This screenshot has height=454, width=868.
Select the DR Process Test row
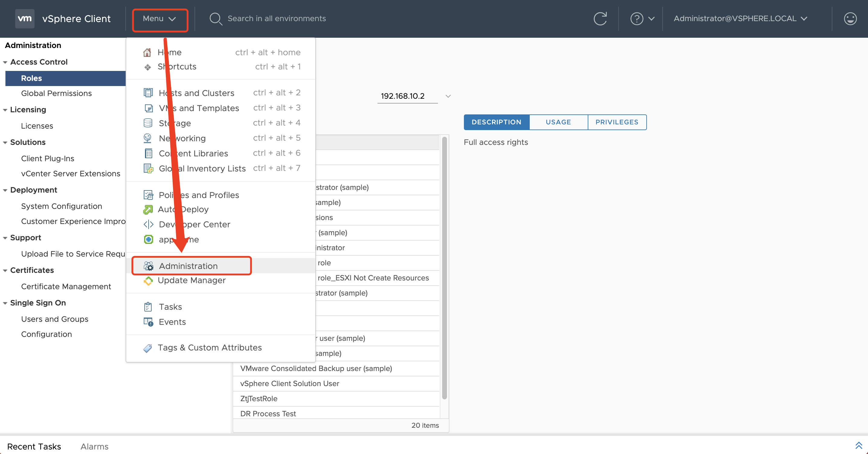tap(336, 414)
